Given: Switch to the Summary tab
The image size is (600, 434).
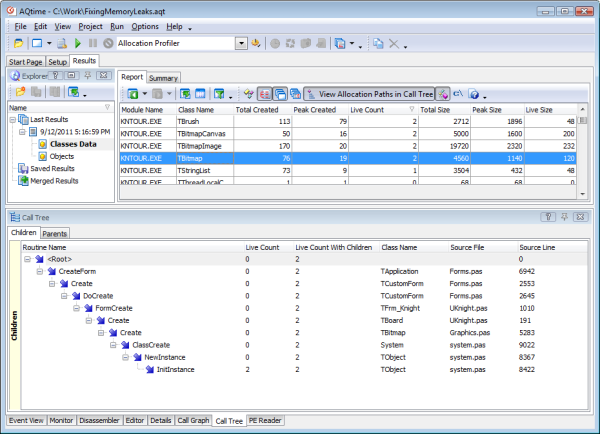Looking at the screenshot, I should click(x=163, y=78).
